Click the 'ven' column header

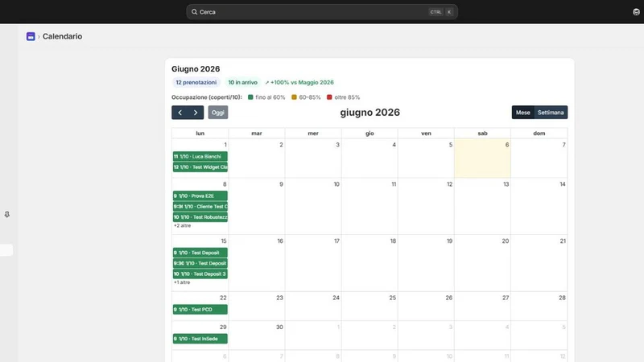tap(426, 134)
